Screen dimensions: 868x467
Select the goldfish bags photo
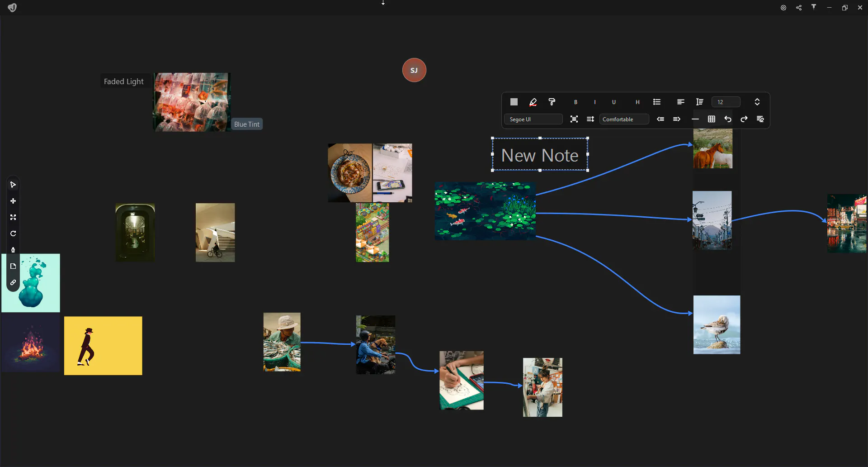click(x=192, y=102)
